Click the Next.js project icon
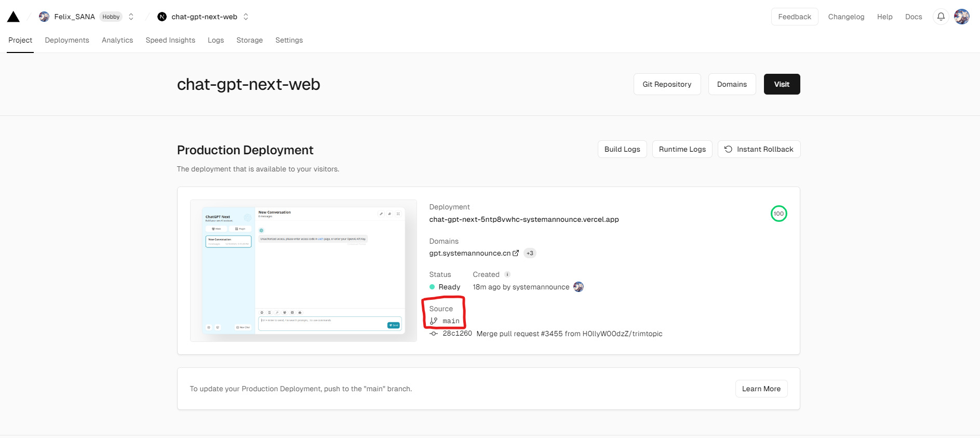This screenshot has width=980, height=438. point(162,17)
